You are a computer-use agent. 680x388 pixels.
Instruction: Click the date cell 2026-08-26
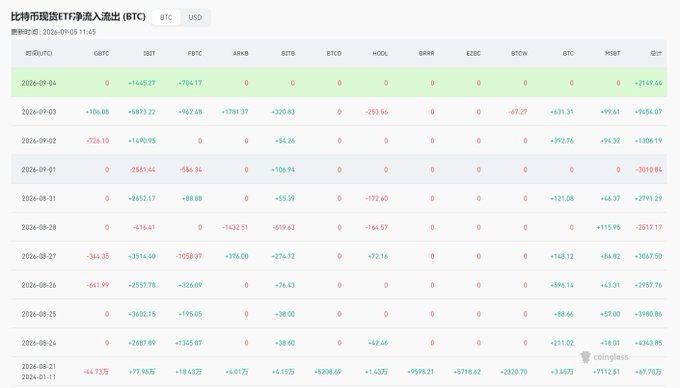[x=39, y=285]
